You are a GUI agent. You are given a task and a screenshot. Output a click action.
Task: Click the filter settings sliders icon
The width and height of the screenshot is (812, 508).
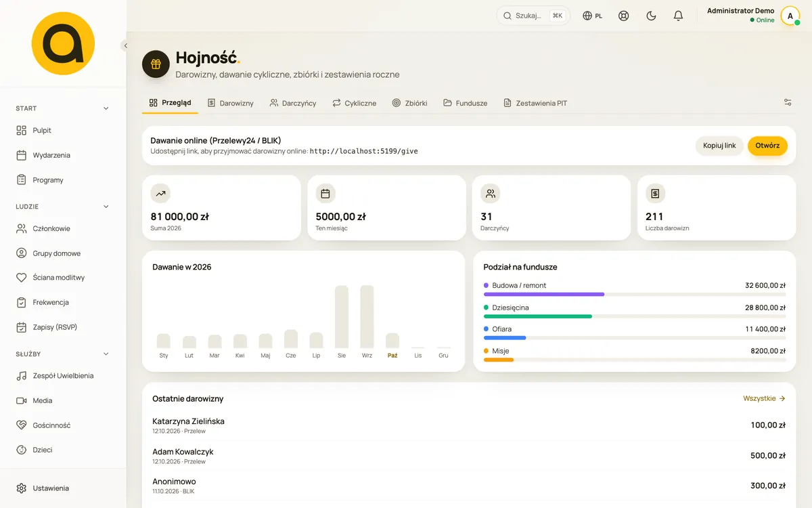coord(788,102)
